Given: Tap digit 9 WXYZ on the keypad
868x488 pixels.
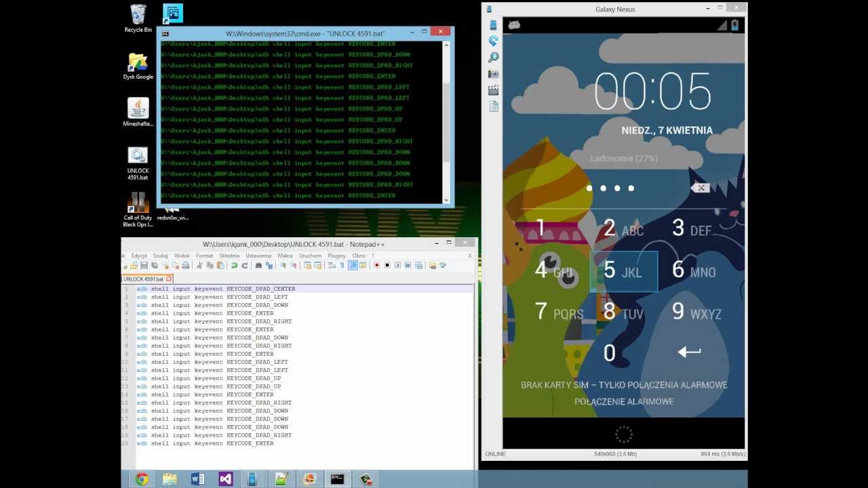Looking at the screenshot, I should pyautogui.click(x=696, y=312).
